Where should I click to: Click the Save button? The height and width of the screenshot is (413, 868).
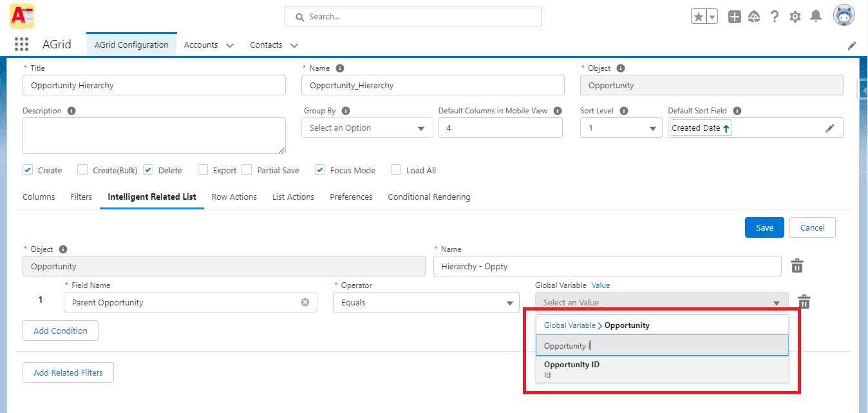point(764,227)
